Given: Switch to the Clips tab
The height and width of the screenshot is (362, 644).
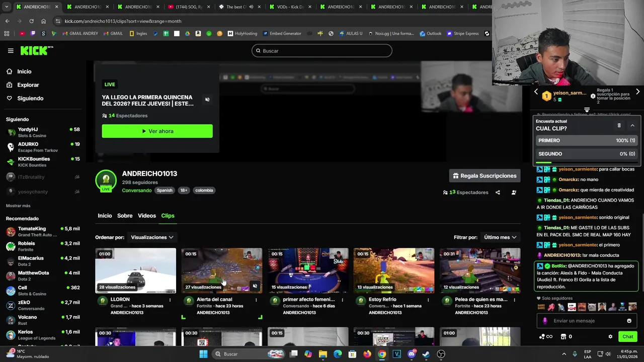Looking at the screenshot, I should click(168, 216).
